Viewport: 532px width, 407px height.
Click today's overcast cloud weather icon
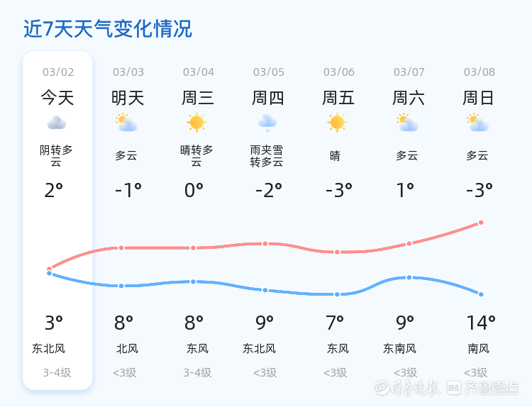click(57, 123)
